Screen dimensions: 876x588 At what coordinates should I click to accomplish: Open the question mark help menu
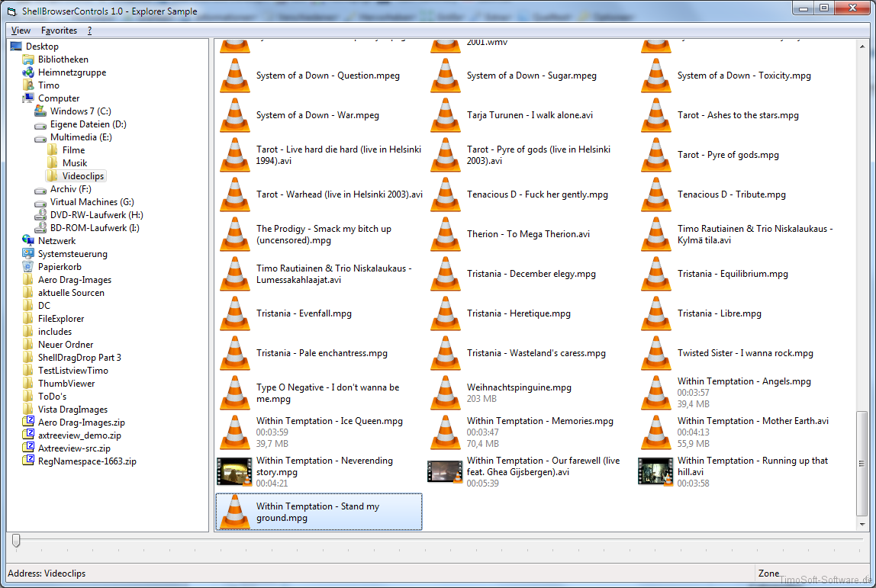coord(89,31)
